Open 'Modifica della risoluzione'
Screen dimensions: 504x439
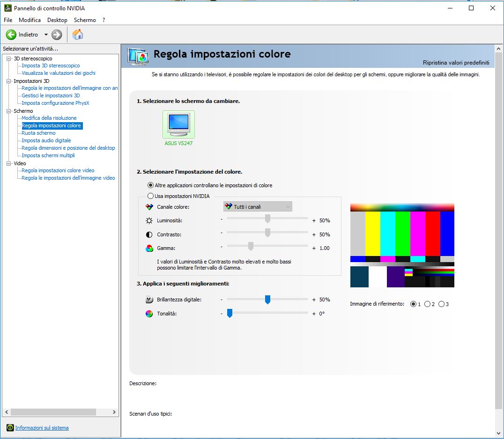coord(49,118)
